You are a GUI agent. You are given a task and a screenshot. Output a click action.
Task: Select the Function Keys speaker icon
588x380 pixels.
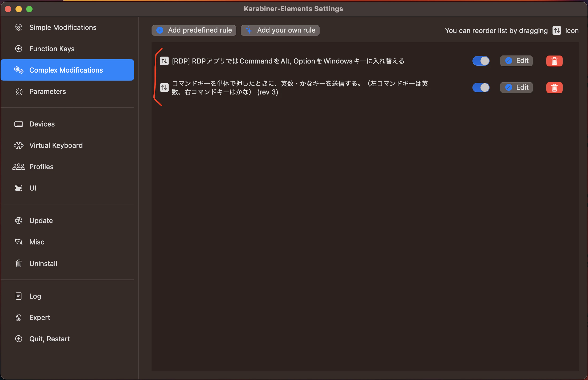pos(18,49)
